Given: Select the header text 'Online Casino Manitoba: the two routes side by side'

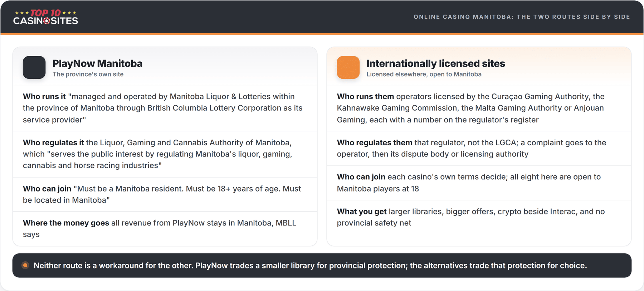Looking at the screenshot, I should coord(522,17).
